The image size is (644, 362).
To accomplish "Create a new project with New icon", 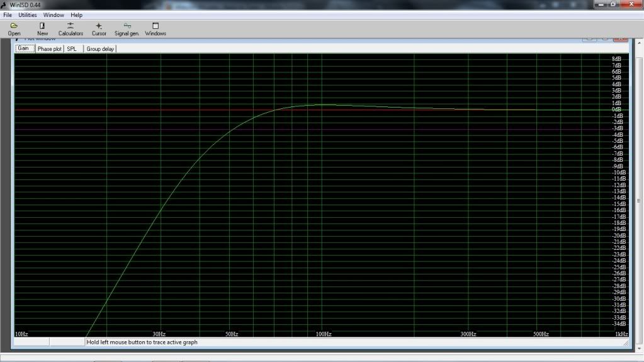I will 42,29.
